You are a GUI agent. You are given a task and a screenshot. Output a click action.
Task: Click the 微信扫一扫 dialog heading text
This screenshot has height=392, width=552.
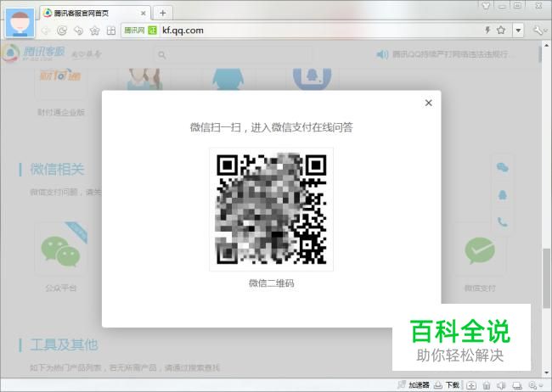pos(272,127)
